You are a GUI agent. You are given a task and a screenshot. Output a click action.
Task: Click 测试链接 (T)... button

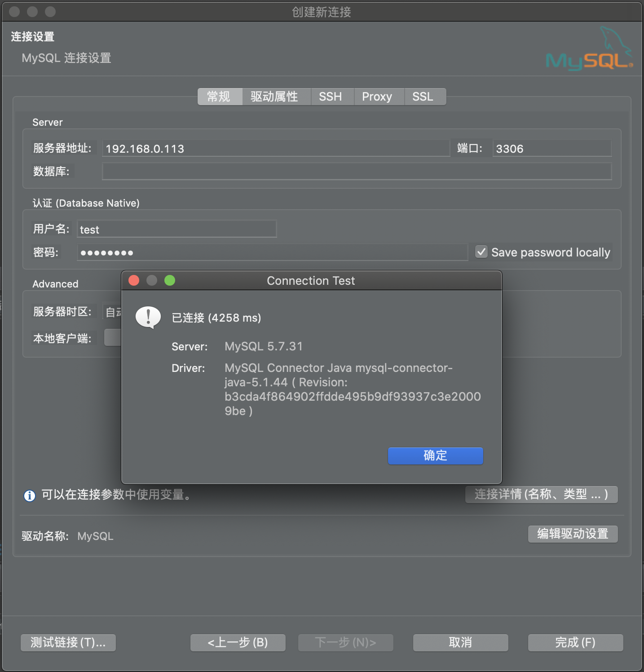click(x=68, y=642)
